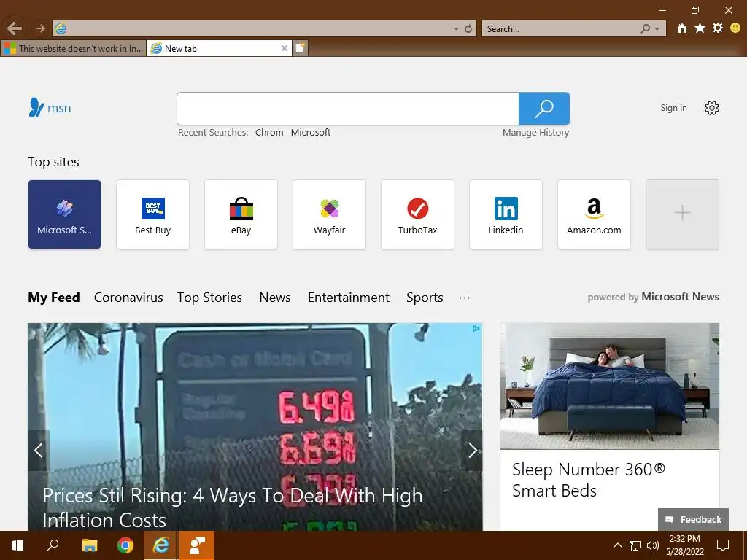This screenshot has width=747, height=560.
Task: Select the New tab tab
Action: point(219,48)
